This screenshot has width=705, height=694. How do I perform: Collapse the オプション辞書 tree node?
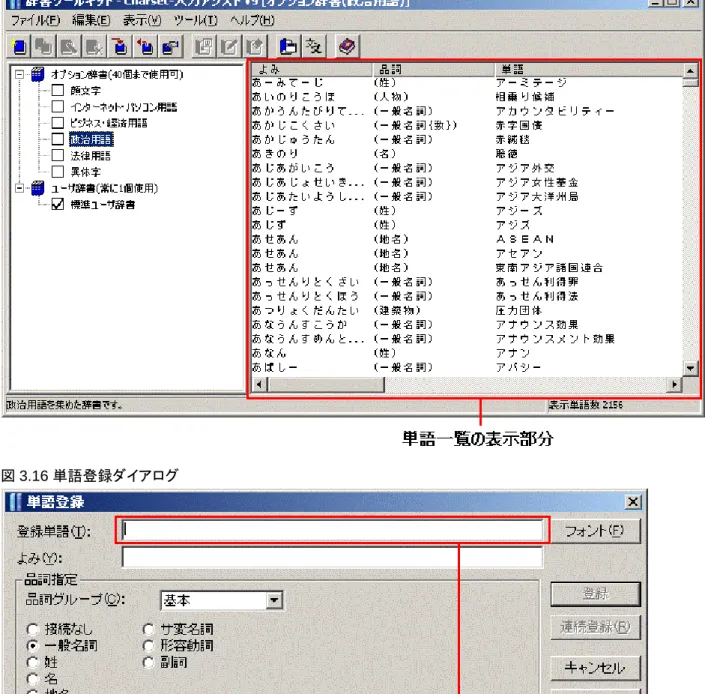click(19, 74)
